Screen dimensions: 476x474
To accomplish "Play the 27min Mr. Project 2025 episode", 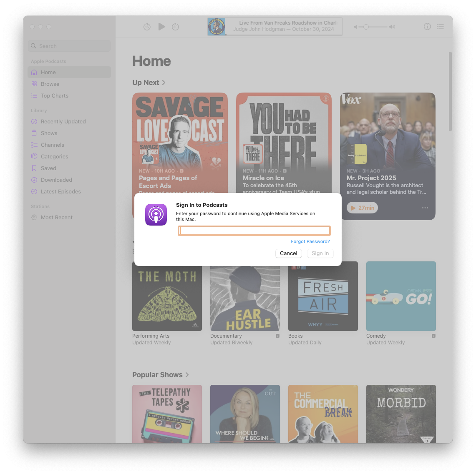I will point(363,208).
